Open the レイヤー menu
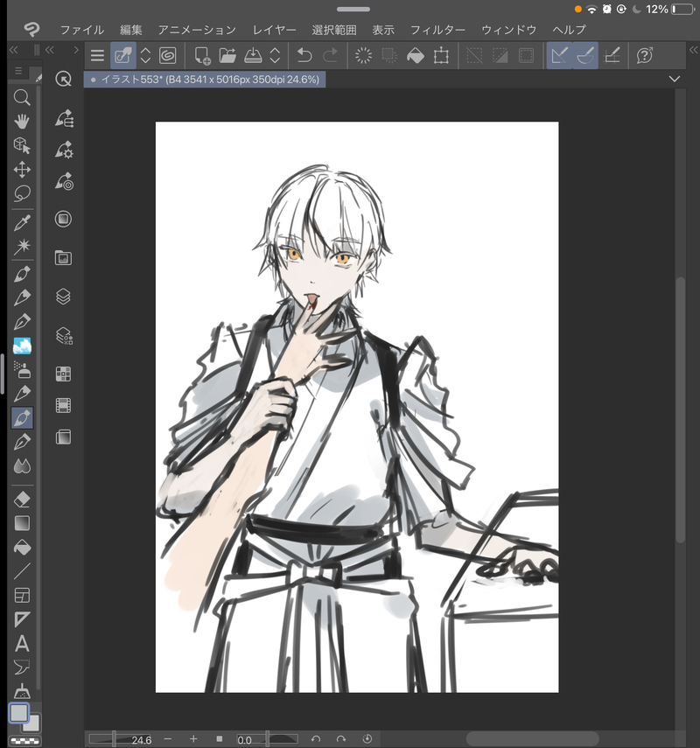 275,30
